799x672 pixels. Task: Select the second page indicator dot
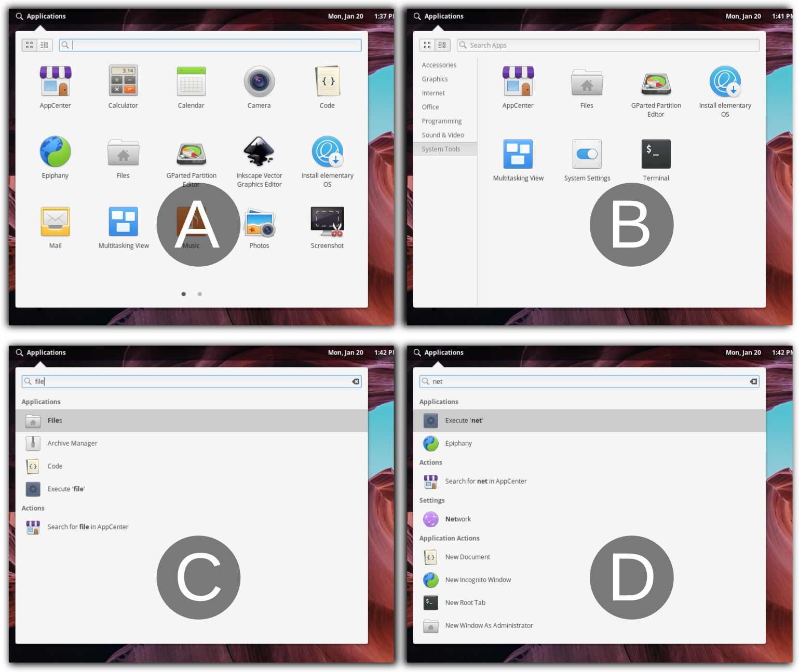coord(199,294)
